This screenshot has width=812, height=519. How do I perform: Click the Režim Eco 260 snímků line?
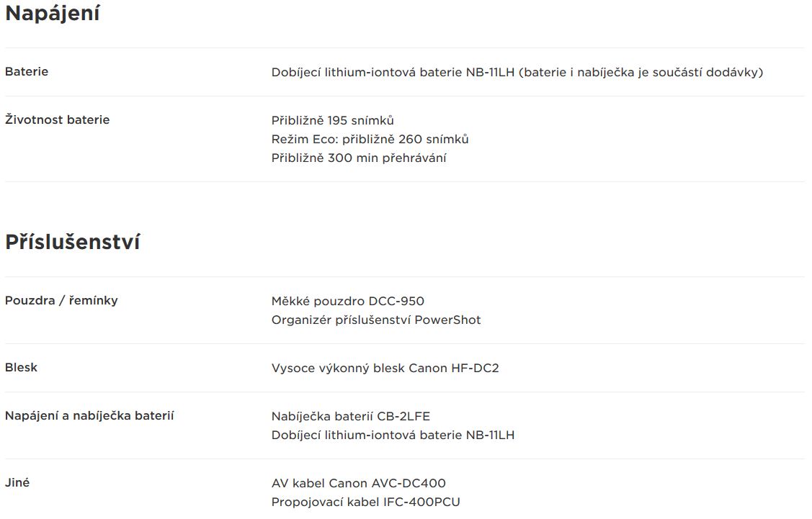click(x=370, y=139)
